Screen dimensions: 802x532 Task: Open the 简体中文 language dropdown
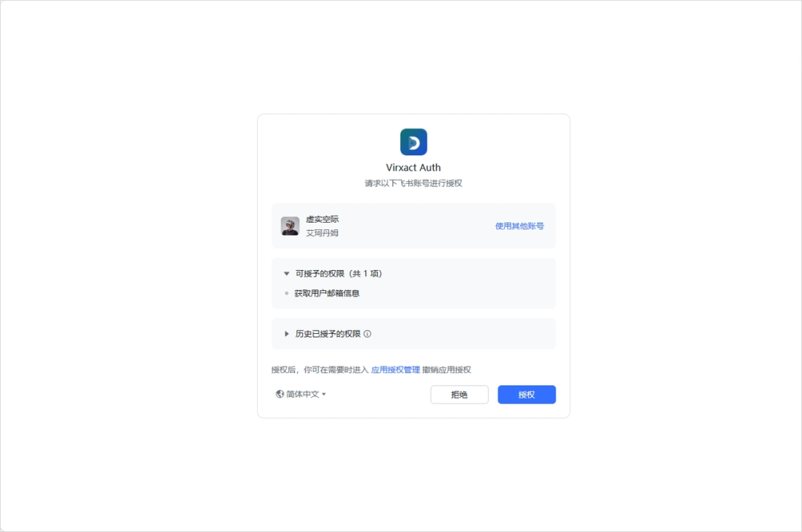pyautogui.click(x=302, y=394)
